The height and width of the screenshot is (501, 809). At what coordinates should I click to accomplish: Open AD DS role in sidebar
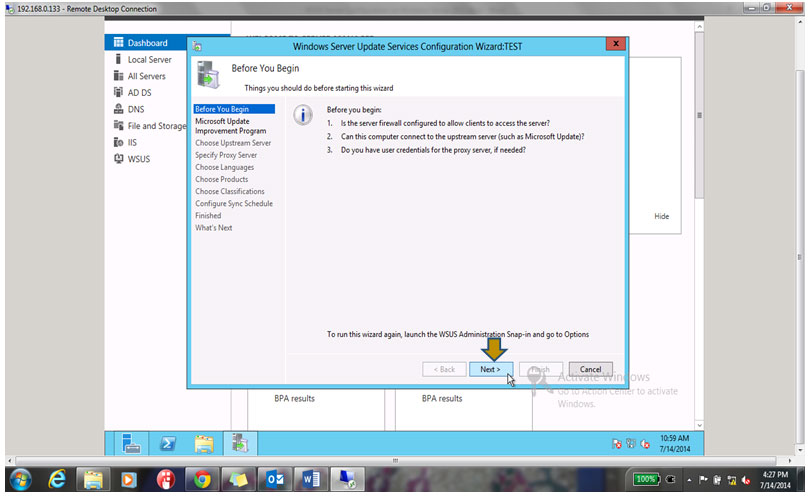[x=139, y=92]
